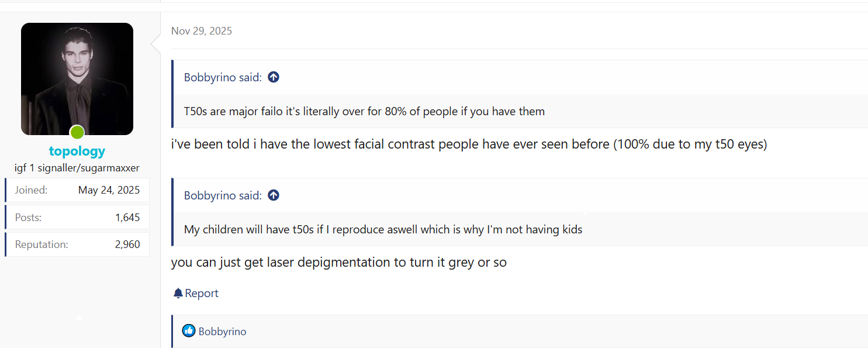Click the 1,645 posts count

pos(127,218)
